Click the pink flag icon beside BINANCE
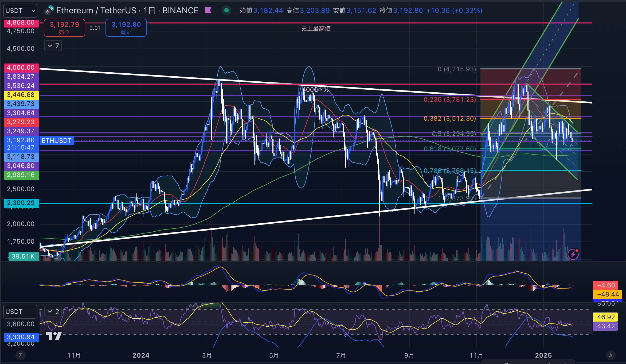Viewport: 626px width, 364px height. click(208, 10)
